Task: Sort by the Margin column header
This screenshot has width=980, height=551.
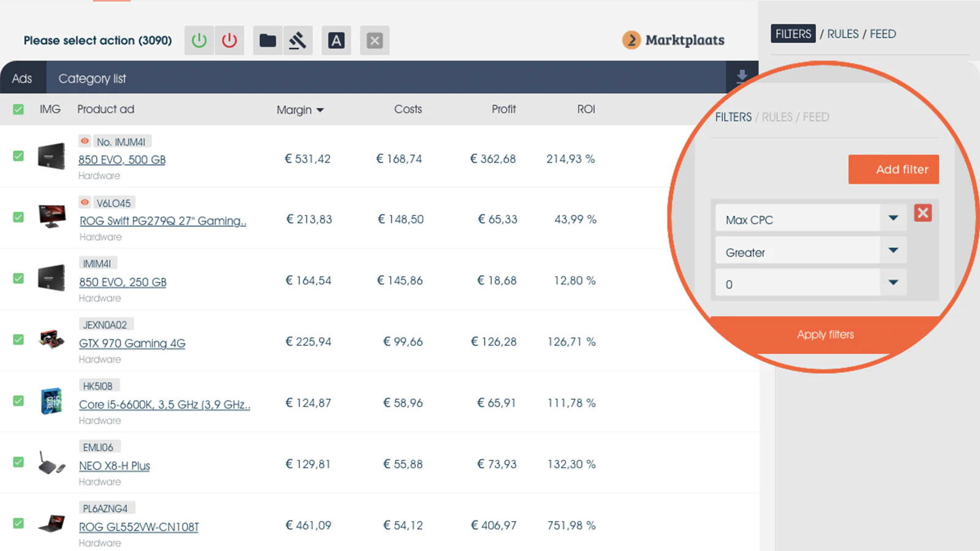Action: [x=300, y=110]
